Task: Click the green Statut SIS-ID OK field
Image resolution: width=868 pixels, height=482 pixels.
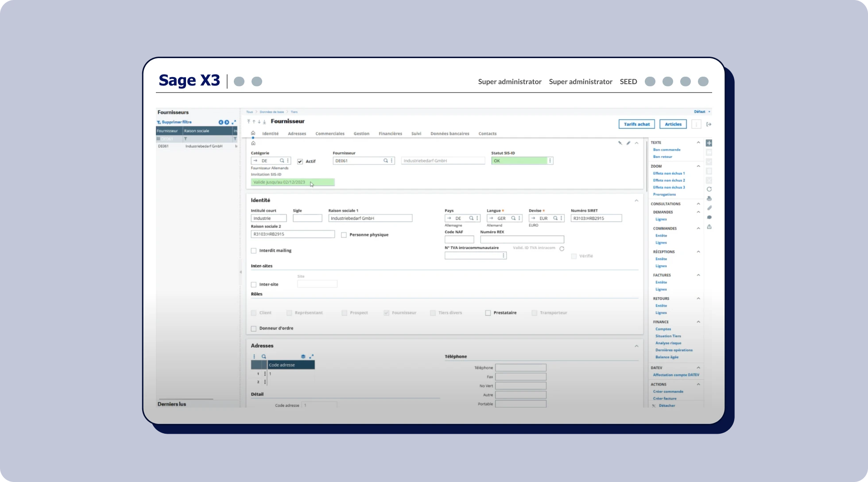Action: point(519,161)
